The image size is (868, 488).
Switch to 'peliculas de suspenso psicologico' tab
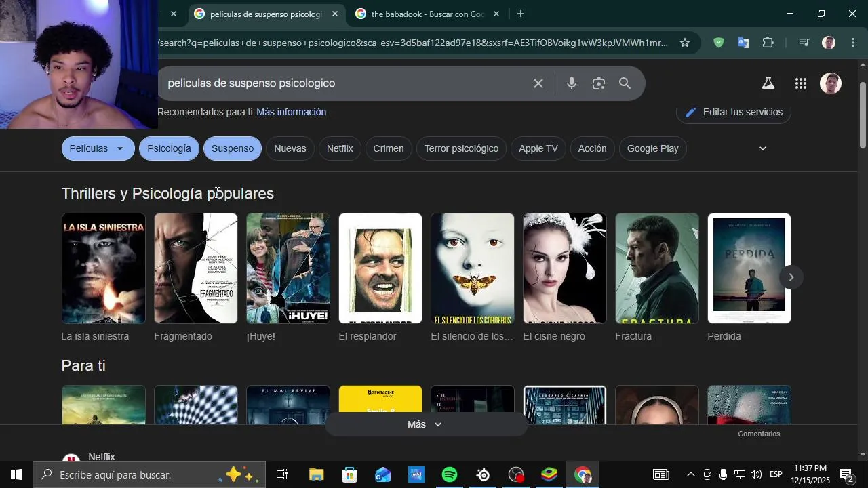point(267,14)
